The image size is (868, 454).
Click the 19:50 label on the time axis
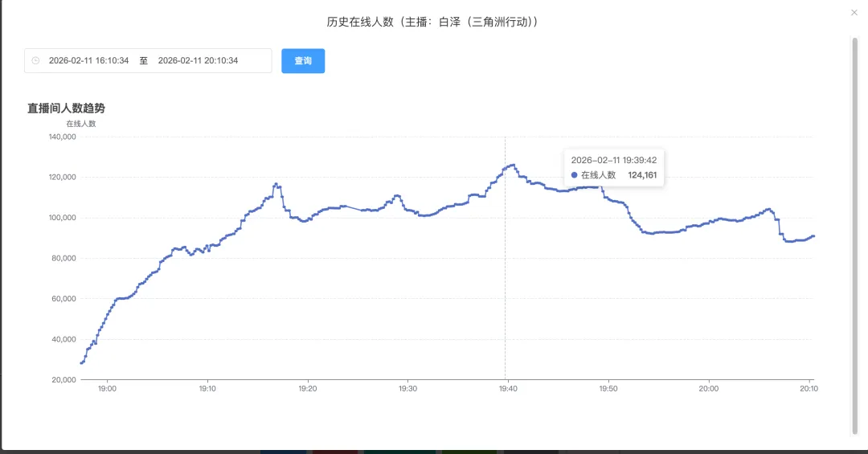(608, 389)
